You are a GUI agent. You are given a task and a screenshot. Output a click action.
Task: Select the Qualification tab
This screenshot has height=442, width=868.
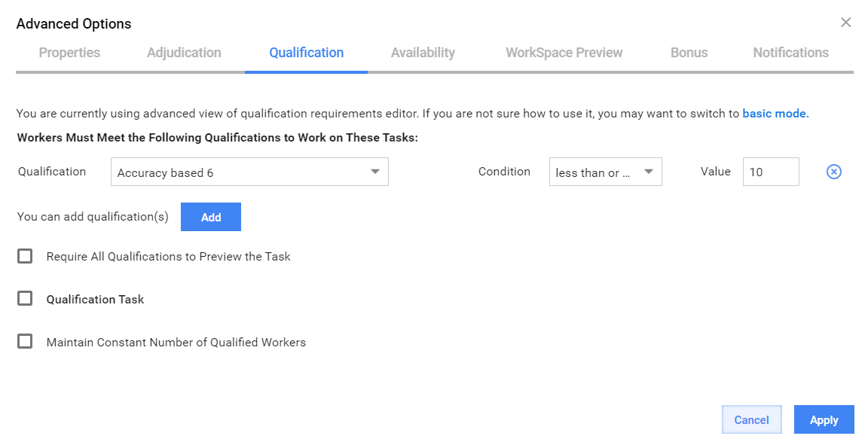pos(306,53)
